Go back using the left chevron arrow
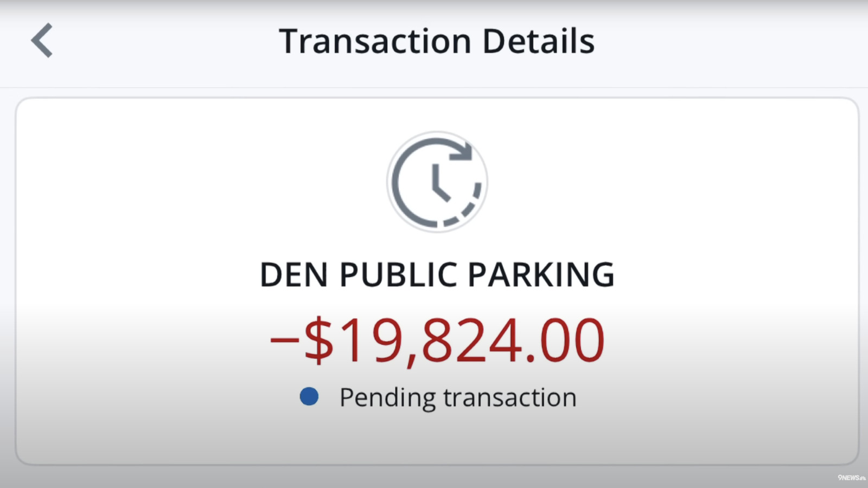This screenshot has width=868, height=488. click(42, 40)
